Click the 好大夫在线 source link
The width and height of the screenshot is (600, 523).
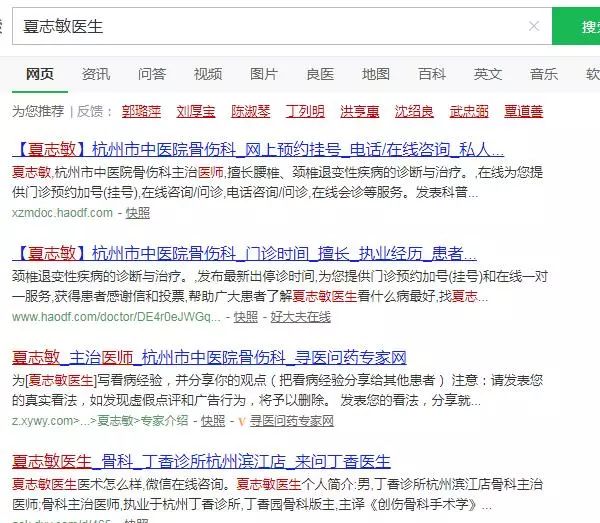point(300,317)
